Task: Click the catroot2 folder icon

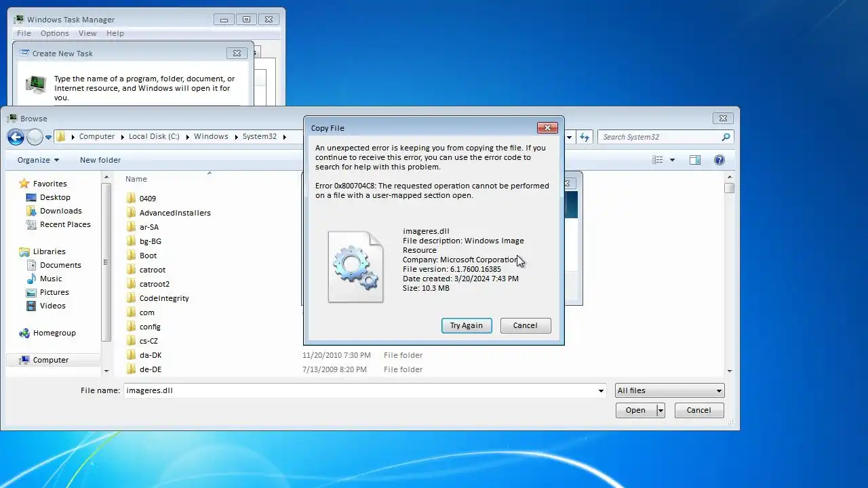Action: click(132, 284)
